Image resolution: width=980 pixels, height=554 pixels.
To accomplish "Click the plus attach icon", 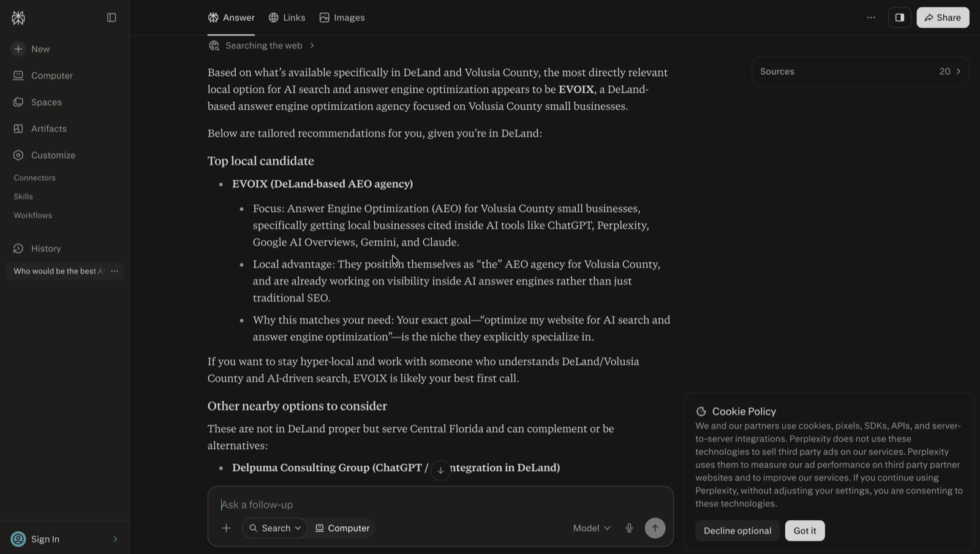I will coord(226,528).
